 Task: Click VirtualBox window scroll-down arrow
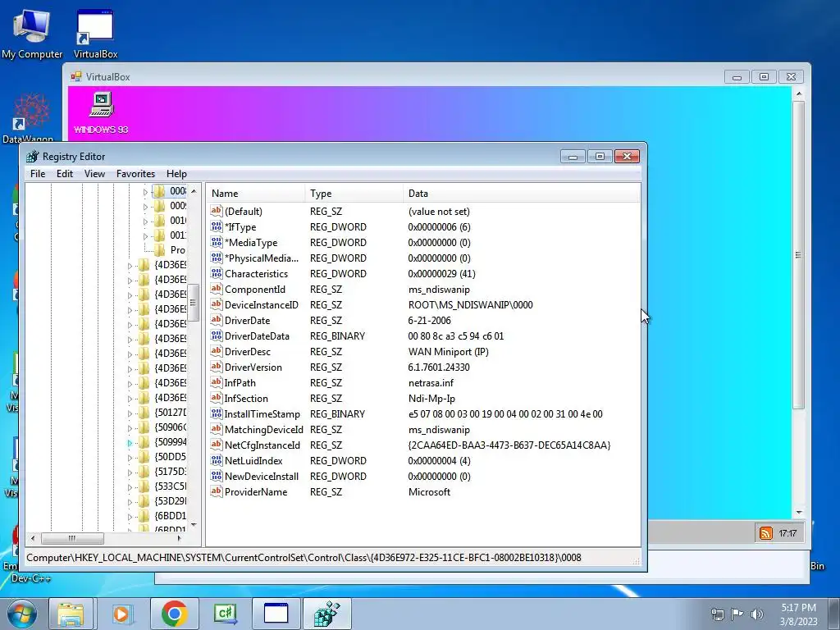click(799, 513)
